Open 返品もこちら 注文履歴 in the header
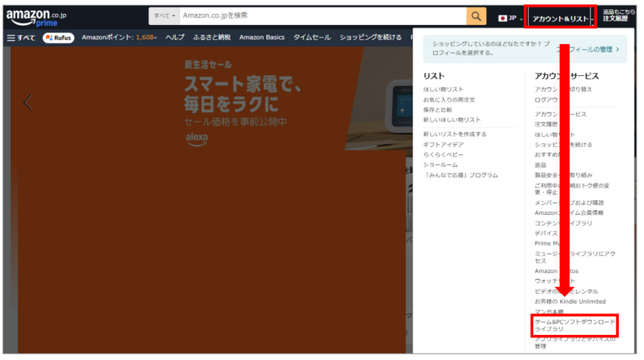The width and height of the screenshot is (644, 360). tap(619, 16)
